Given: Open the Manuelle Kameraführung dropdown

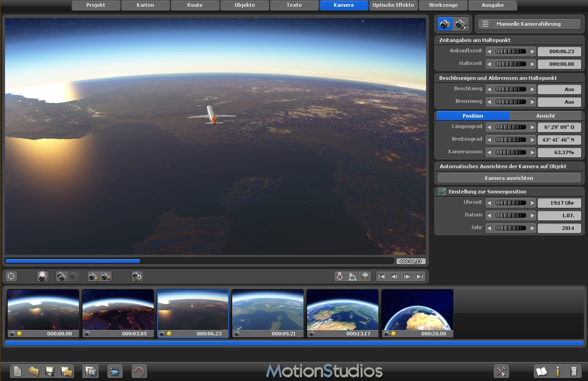Looking at the screenshot, I should point(529,24).
